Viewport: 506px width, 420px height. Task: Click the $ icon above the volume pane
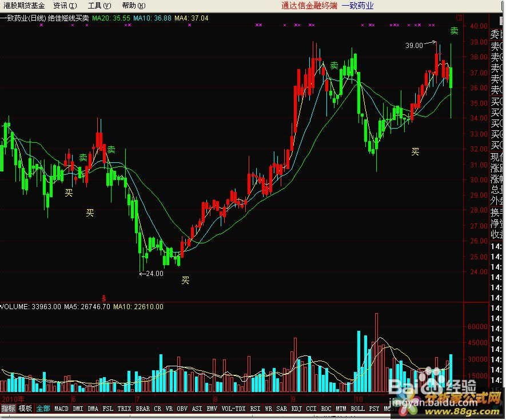[103, 298]
